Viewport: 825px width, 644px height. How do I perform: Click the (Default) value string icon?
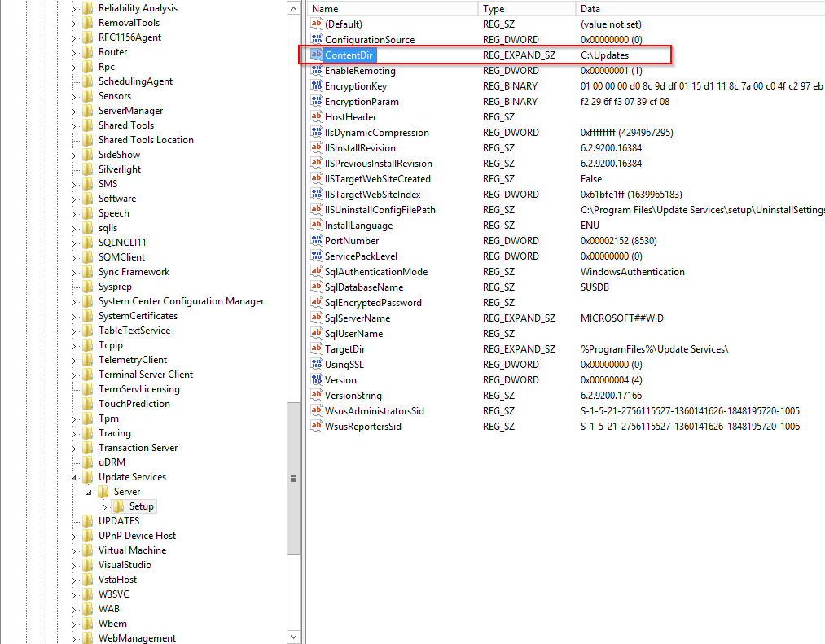pos(316,24)
